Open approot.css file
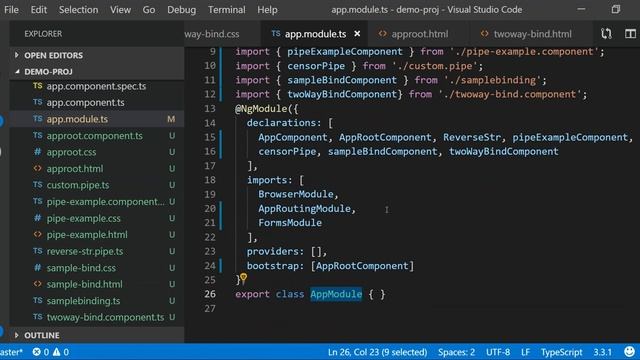This screenshot has width=640, height=360. [x=71, y=152]
